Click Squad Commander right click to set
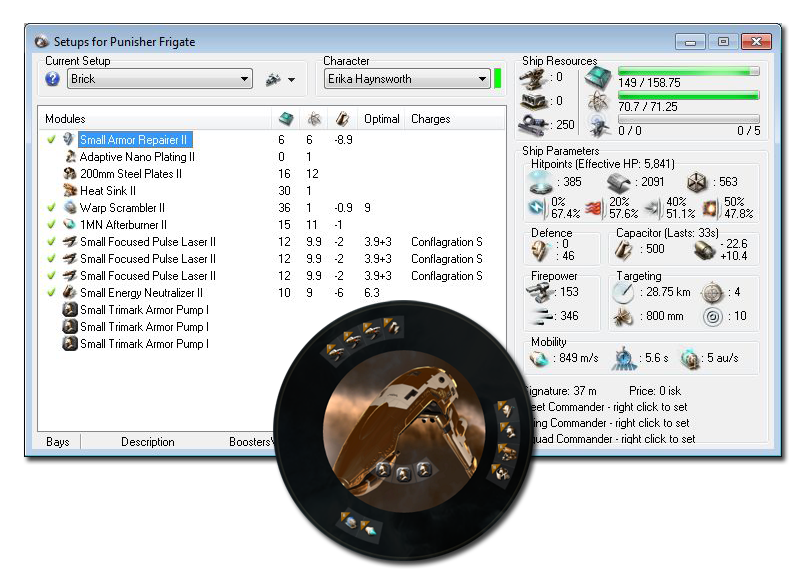Image resolution: width=804 pixels, height=576 pixels. 613,439
